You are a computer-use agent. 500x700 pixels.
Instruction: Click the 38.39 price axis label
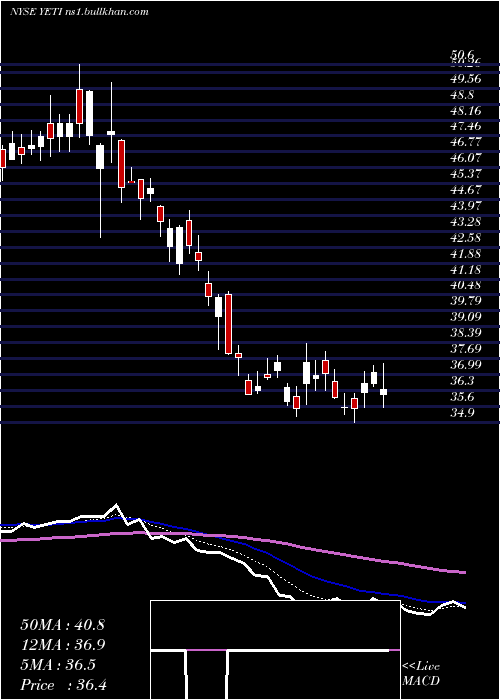[466, 333]
